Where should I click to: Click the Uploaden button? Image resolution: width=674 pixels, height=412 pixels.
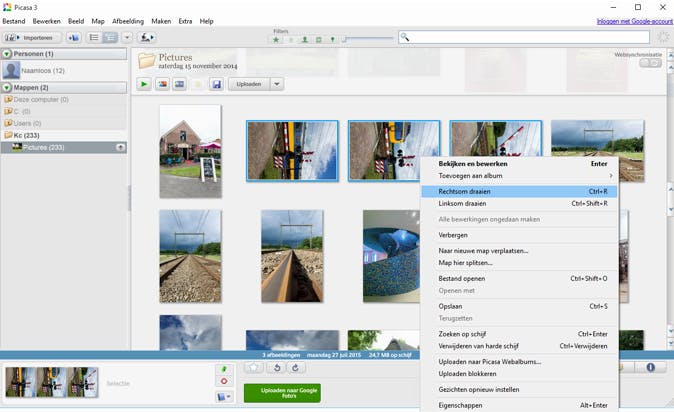pyautogui.click(x=249, y=84)
